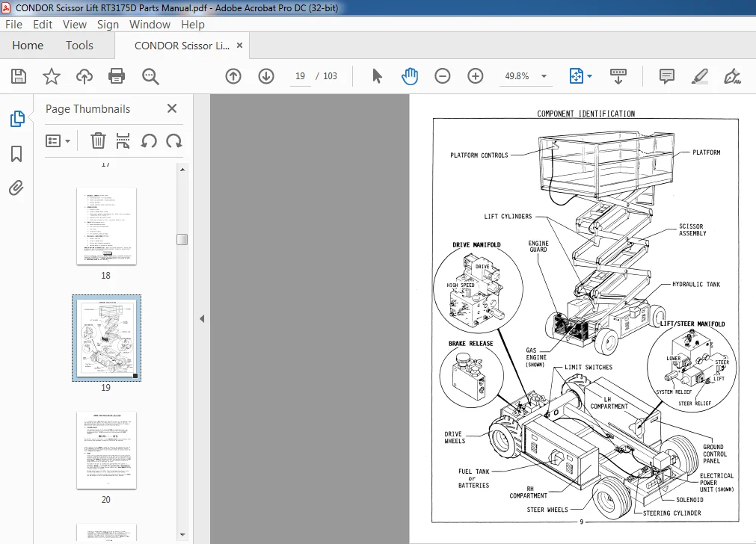This screenshot has height=544, width=756.
Task: Click the current page number field
Action: click(x=300, y=76)
